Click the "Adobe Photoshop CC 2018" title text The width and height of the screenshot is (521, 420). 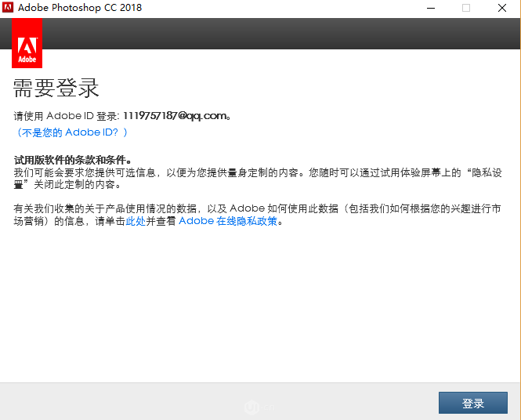click(x=79, y=8)
